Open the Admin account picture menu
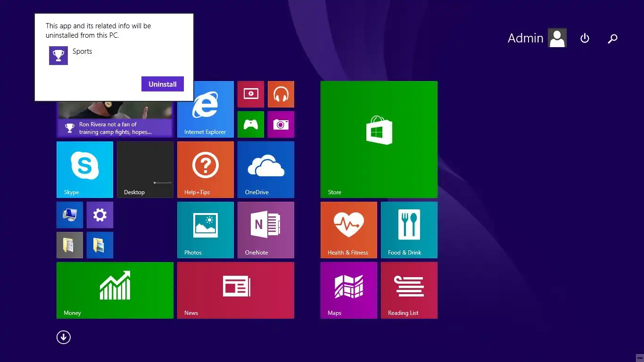Screen dimensions: 644x362 click(557, 38)
